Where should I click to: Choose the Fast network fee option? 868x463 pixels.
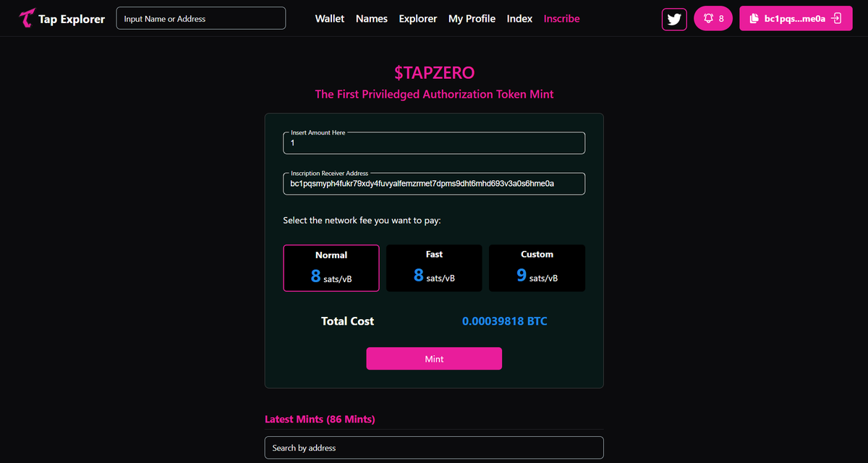pos(434,268)
